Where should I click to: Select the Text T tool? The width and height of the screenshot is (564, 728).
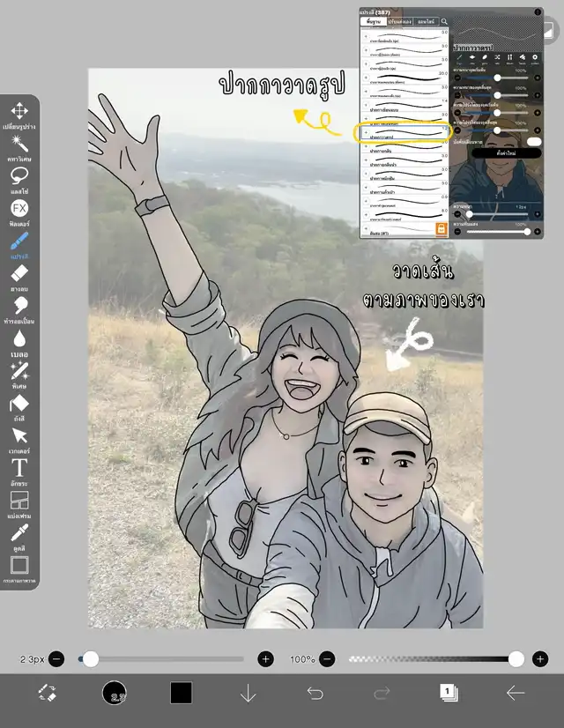[x=19, y=467]
